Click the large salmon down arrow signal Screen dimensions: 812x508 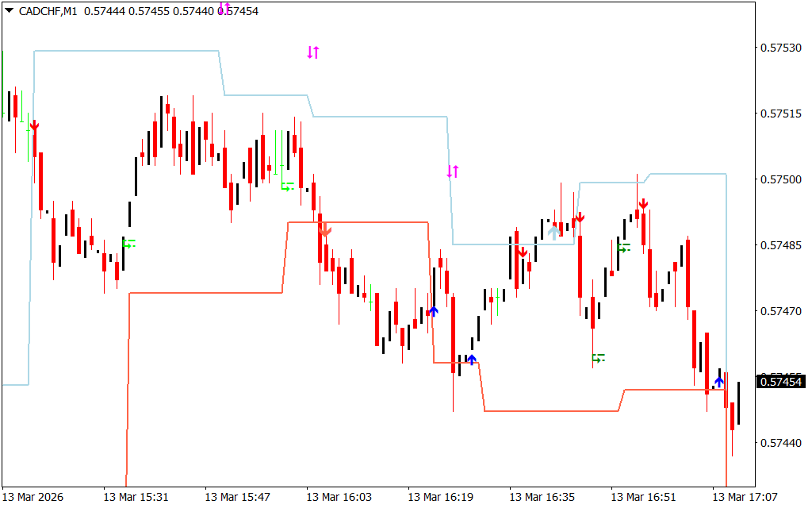325,229
